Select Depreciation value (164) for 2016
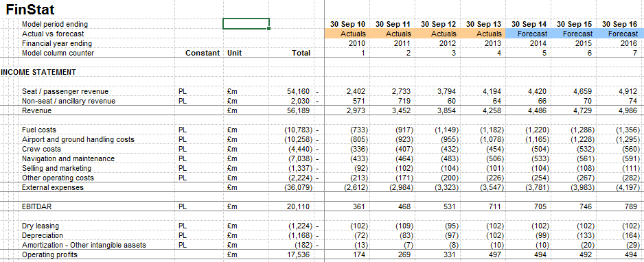This screenshot has width=644, height=262. pos(631,235)
